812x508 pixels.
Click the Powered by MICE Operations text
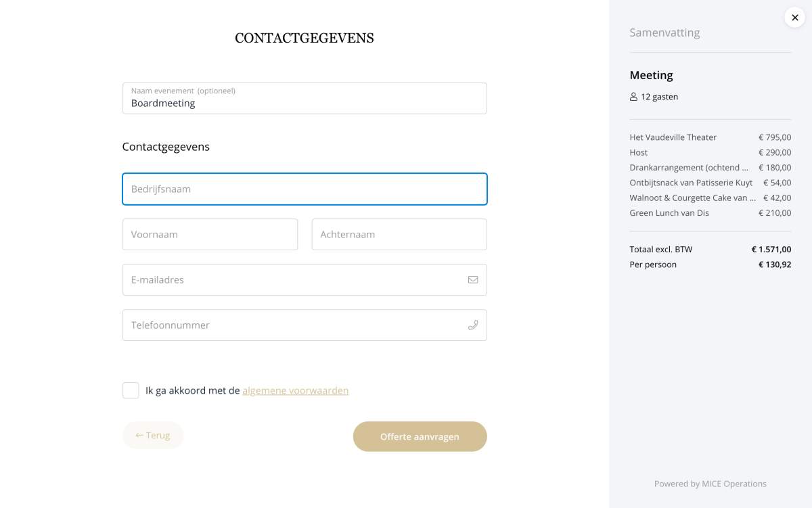pyautogui.click(x=710, y=484)
